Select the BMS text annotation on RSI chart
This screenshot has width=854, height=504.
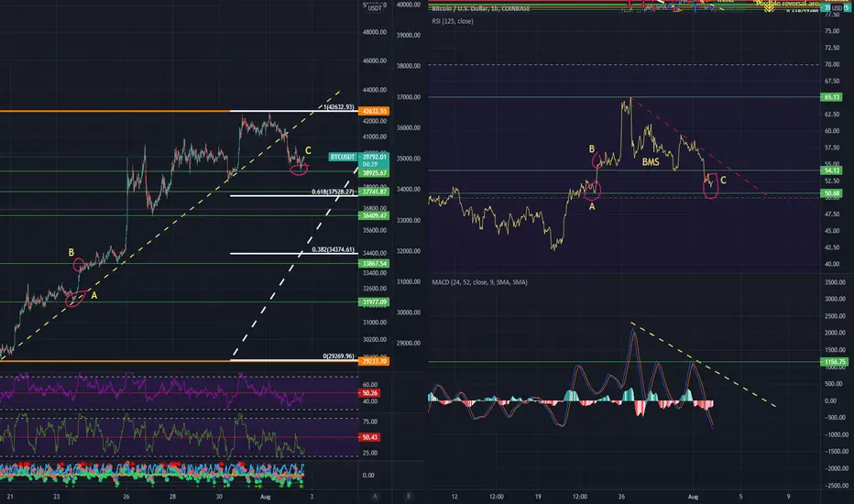click(651, 162)
